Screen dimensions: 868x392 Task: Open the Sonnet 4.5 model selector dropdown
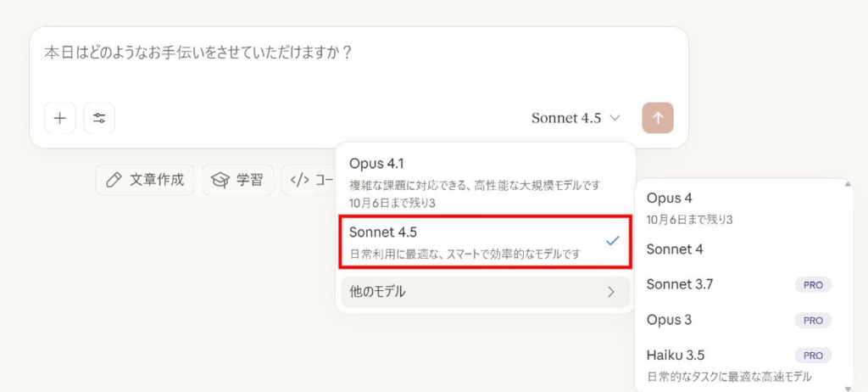[576, 118]
